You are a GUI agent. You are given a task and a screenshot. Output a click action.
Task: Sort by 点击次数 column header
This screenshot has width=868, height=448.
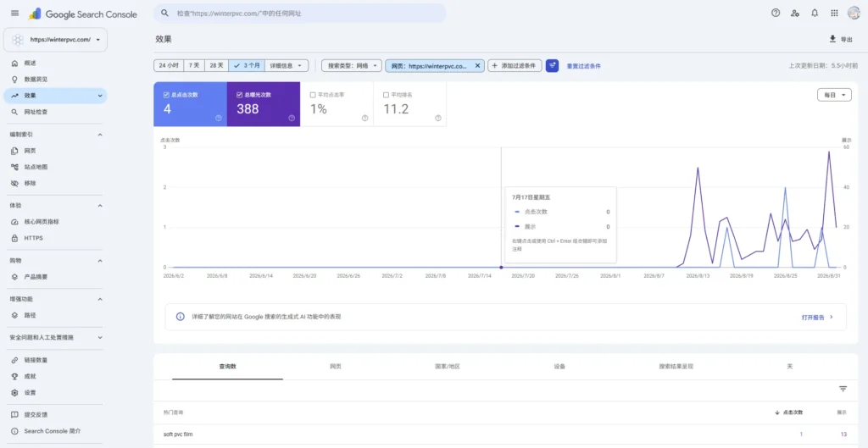[788, 412]
